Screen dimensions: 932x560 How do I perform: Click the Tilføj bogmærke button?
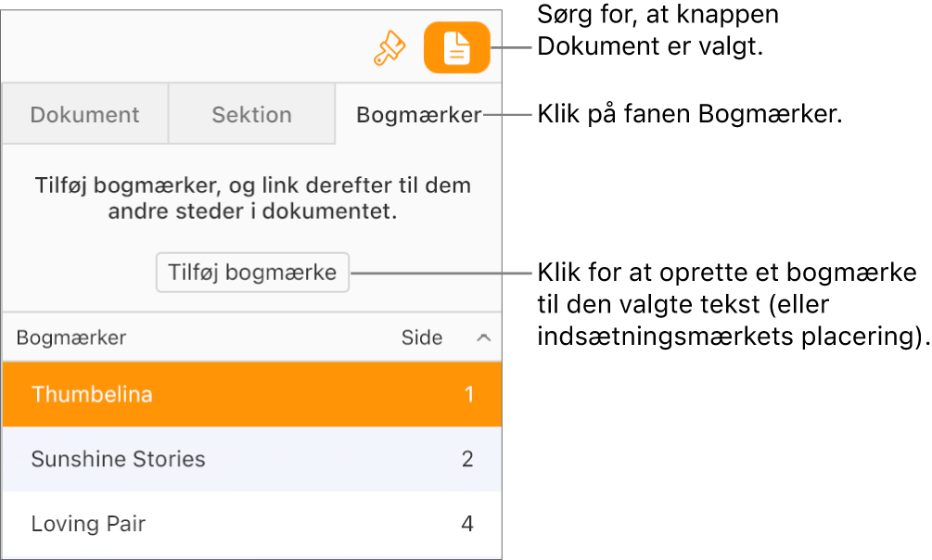pos(252,273)
